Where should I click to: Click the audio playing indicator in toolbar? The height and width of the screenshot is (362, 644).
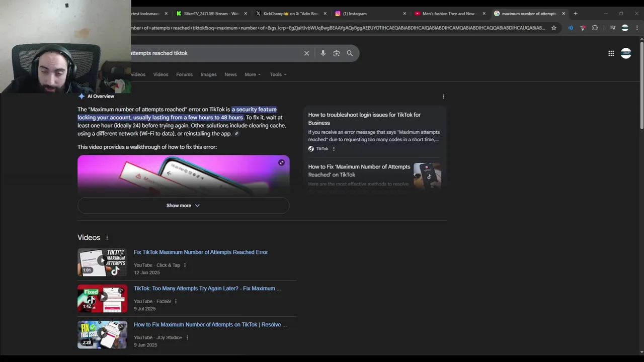pyautogui.click(x=570, y=28)
